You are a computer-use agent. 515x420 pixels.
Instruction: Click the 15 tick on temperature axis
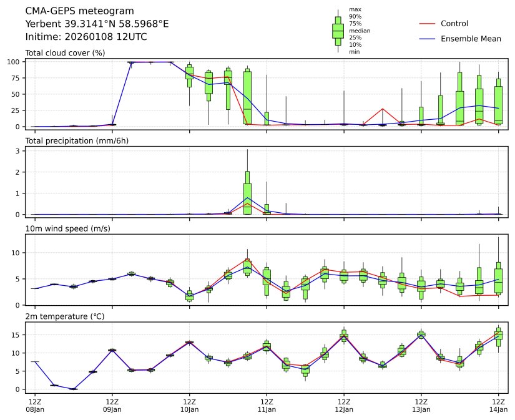pyautogui.click(x=17, y=335)
